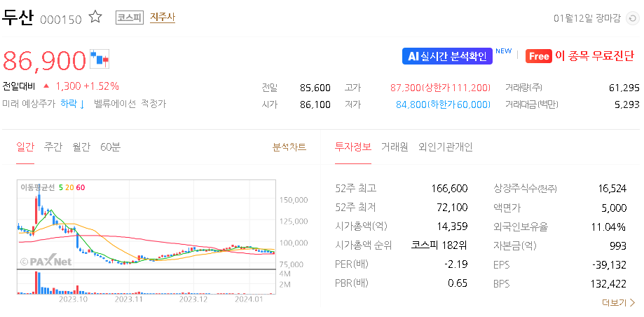Click 액면가 value 5,000

tap(614, 208)
